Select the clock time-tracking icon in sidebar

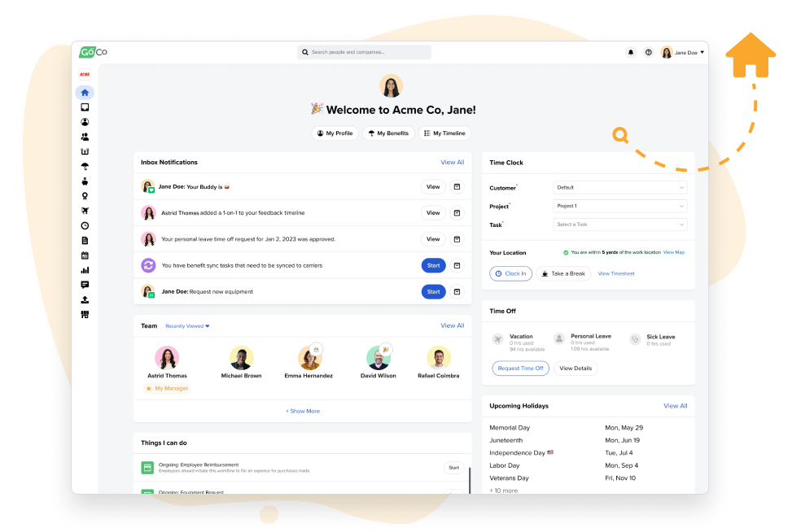85,225
